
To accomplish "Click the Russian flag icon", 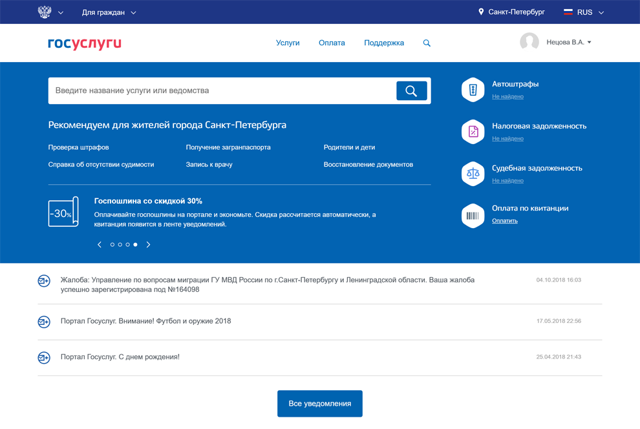I will [568, 12].
